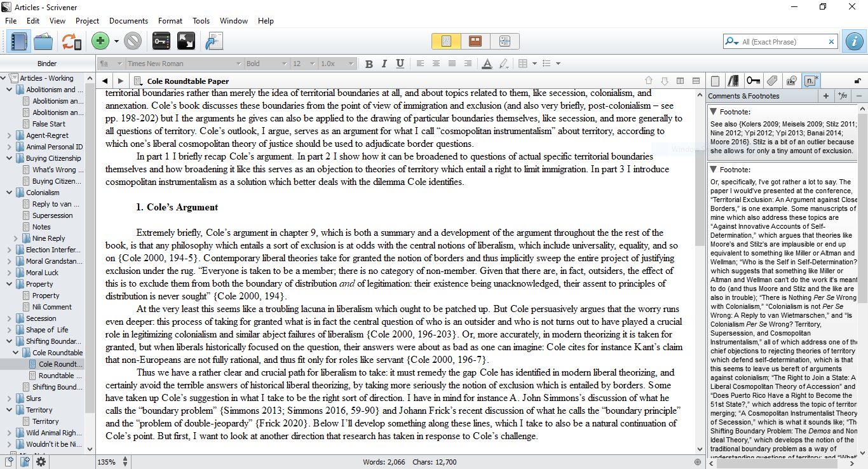Open the highlight color tool
The height and width of the screenshot is (469, 868).
[x=503, y=64]
